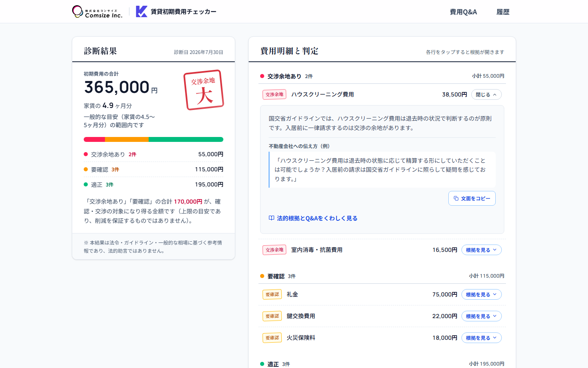
Task: Click the 交渉余地あり section heading in 費用明細
Action: 284,76
